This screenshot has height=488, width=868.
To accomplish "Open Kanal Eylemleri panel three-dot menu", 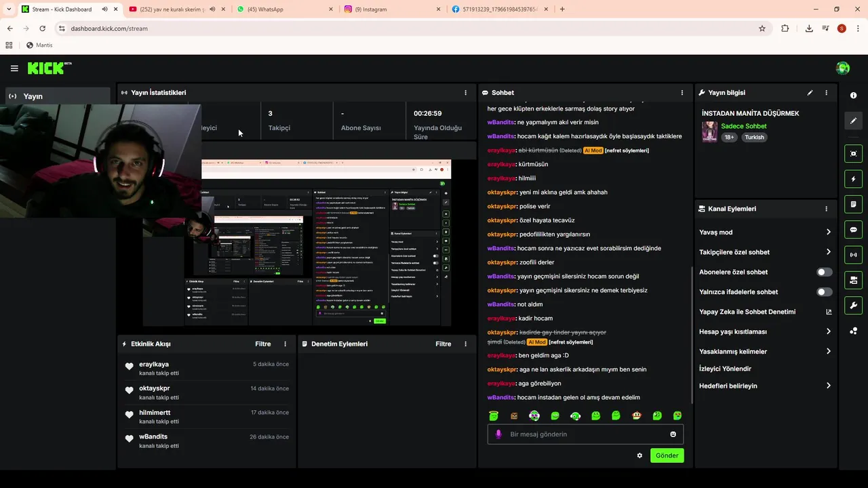I will [826, 209].
